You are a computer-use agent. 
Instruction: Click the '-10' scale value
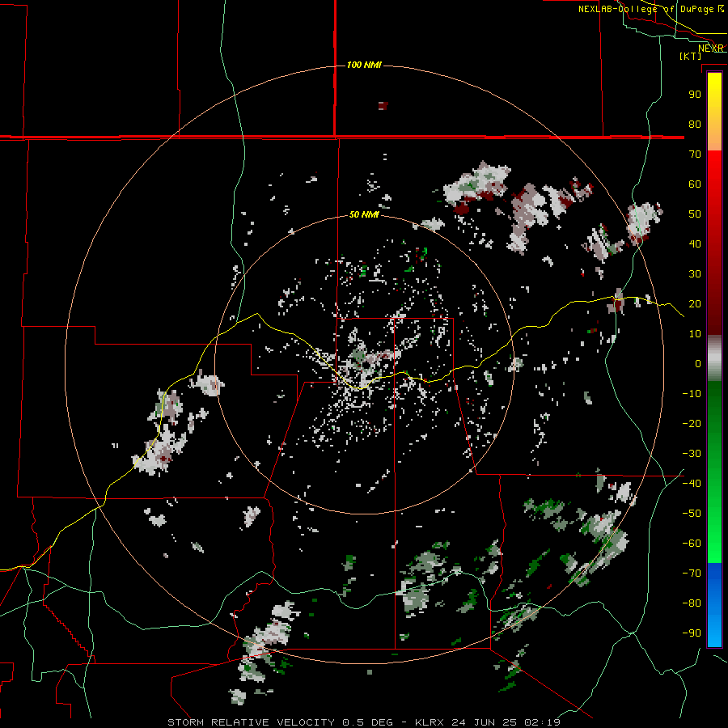point(692,394)
